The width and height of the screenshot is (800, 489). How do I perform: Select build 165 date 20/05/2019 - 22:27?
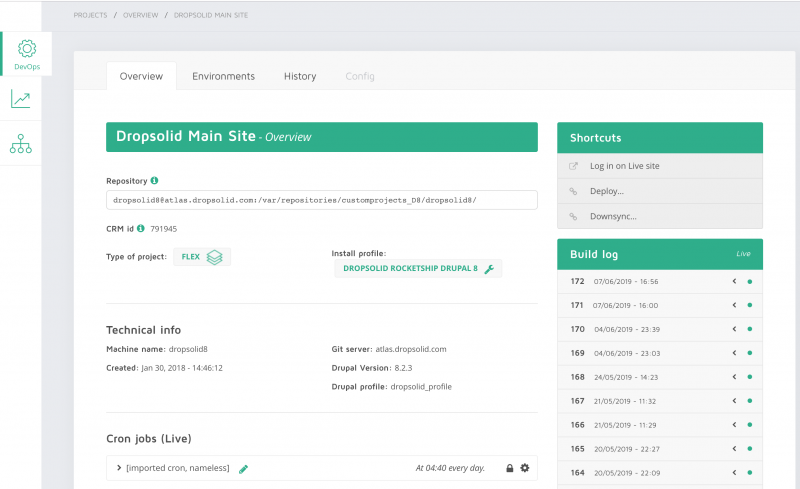627,449
